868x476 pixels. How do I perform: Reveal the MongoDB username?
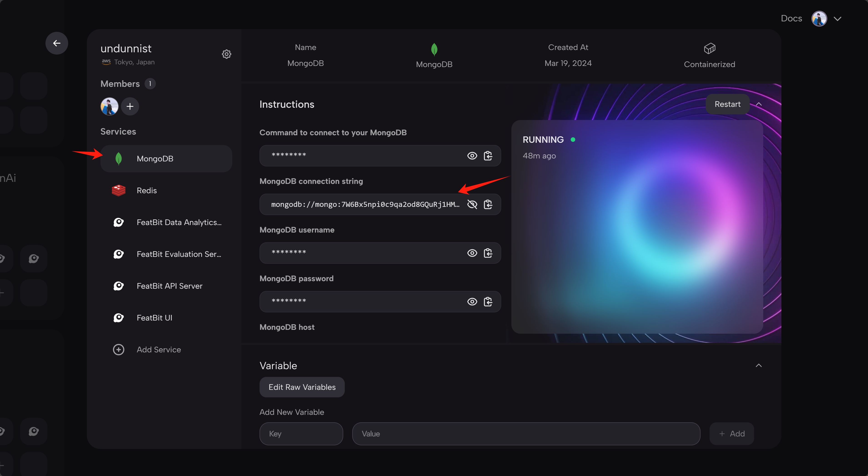pyautogui.click(x=472, y=253)
